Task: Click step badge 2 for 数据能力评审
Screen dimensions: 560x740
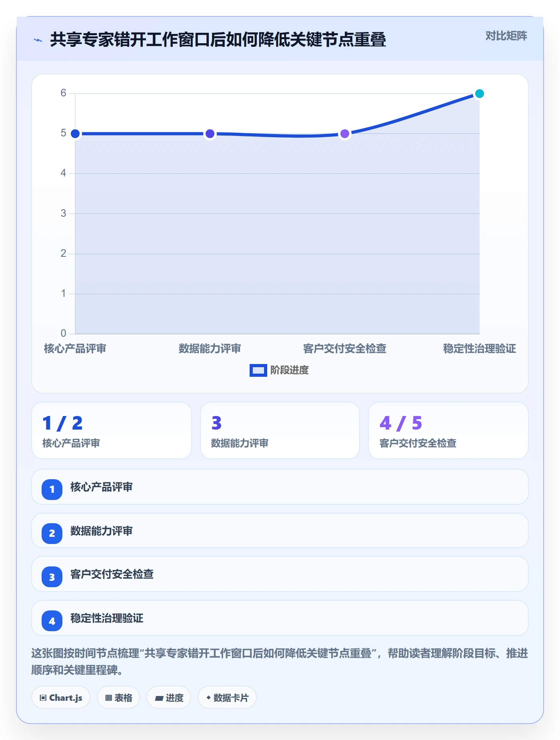Action: click(x=52, y=533)
